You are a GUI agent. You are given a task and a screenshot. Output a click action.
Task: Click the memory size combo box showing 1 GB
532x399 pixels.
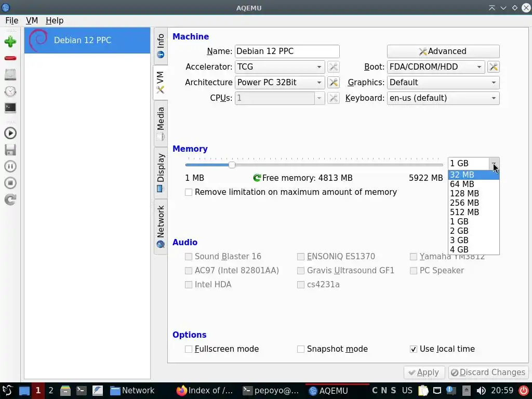pos(474,164)
